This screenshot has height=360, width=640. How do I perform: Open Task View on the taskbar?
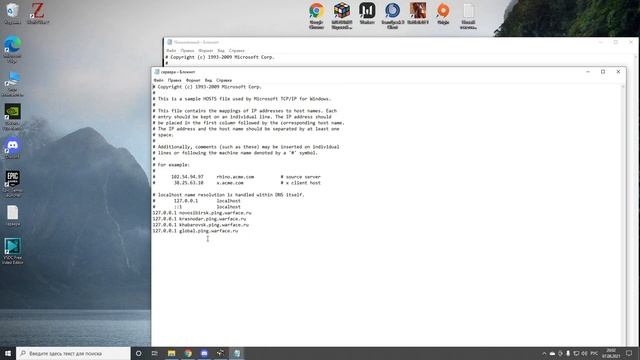155,353
